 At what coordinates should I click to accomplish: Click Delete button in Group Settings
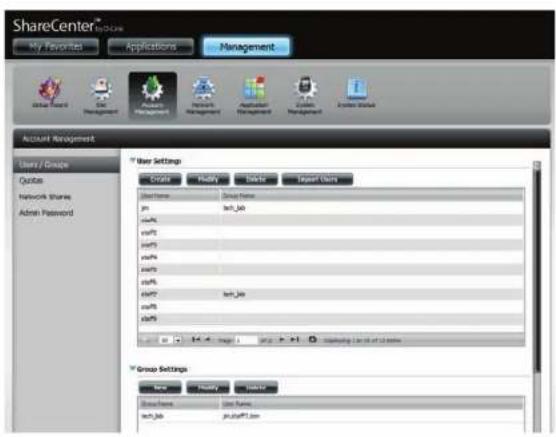pos(256,388)
